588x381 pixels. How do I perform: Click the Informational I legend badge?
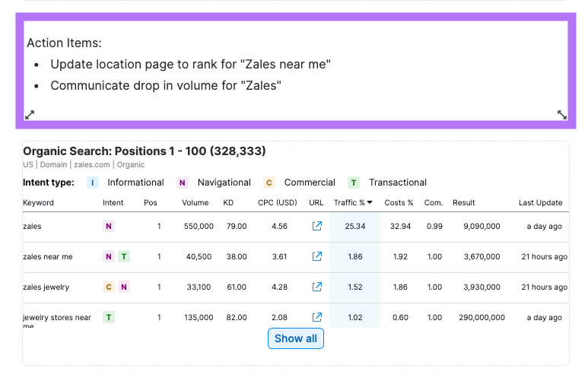pos(93,183)
